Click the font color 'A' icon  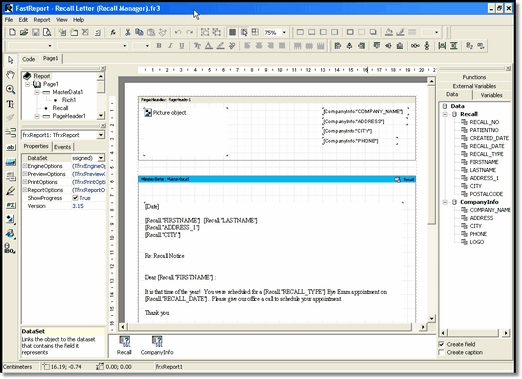pos(209,46)
